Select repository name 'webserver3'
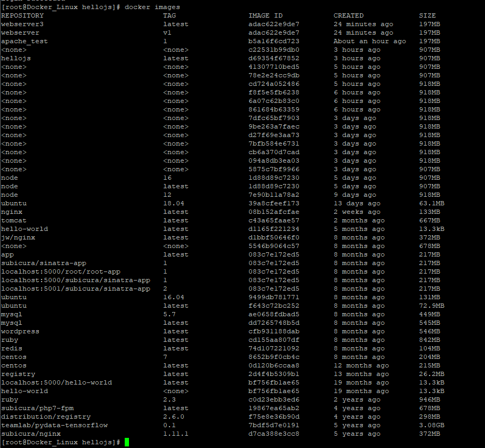485x448 pixels. coord(22,24)
